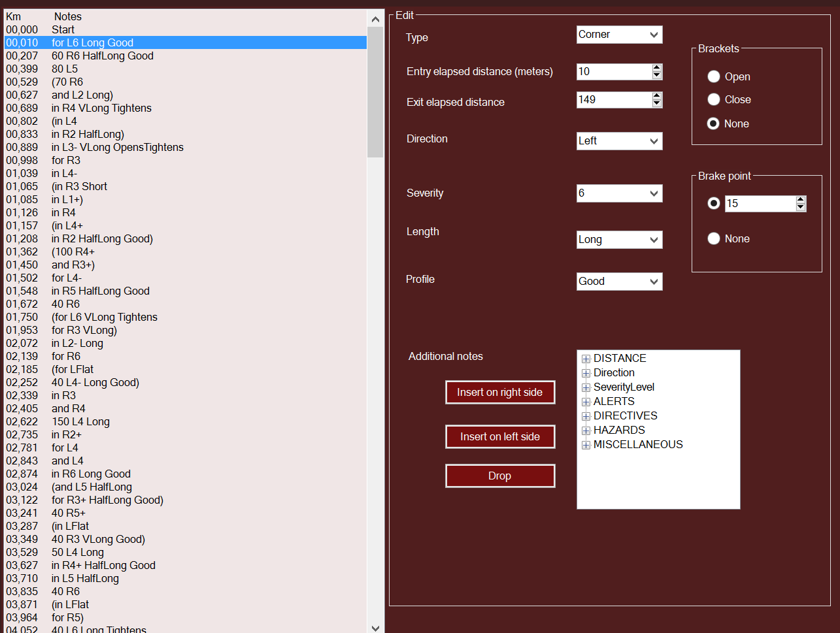Expand the SeverityLevel tree node
The image size is (840, 633).
click(x=586, y=387)
